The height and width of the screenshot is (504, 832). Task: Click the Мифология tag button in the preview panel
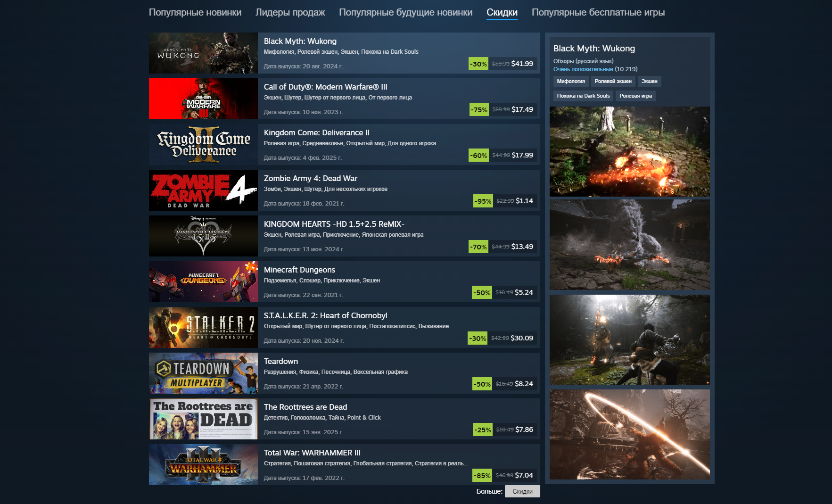[571, 82]
